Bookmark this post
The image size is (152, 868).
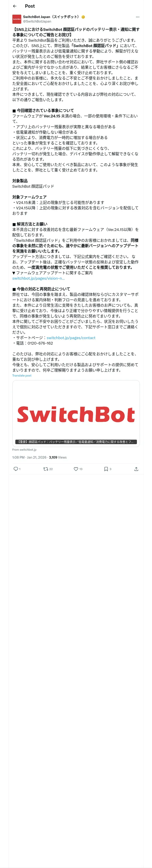tap(106, 469)
